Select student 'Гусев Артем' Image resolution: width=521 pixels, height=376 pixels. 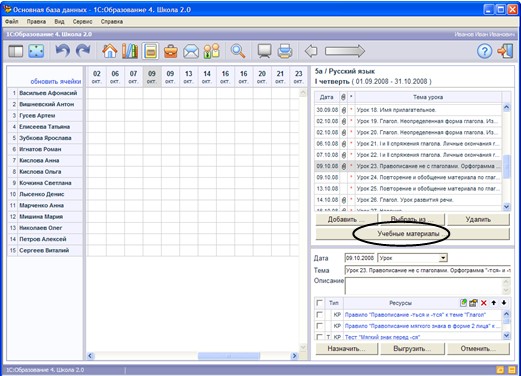point(45,115)
